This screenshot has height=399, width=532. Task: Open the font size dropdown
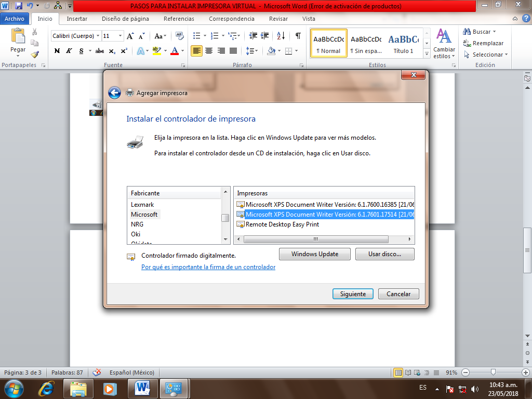(120, 36)
